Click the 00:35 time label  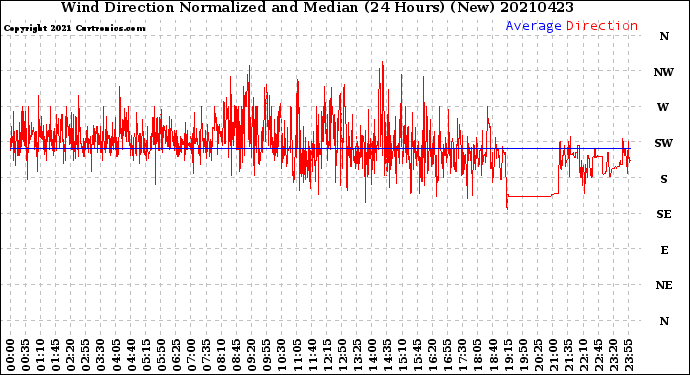pyautogui.click(x=26, y=355)
